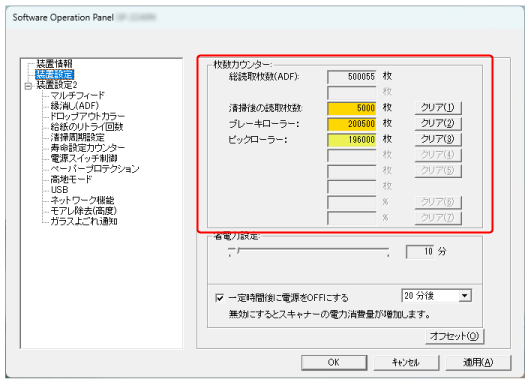
Task: Open 寿命設定カウンター in the tree
Action: tap(88, 148)
